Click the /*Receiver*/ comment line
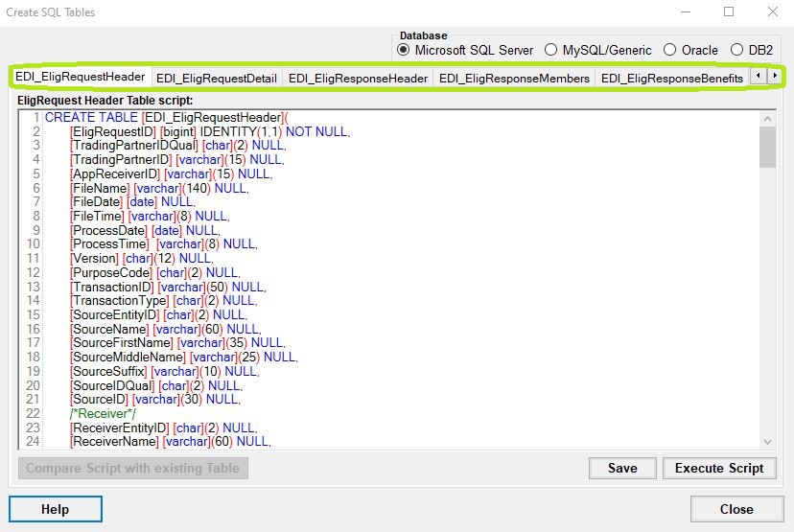This screenshot has width=794, height=532. point(103,413)
